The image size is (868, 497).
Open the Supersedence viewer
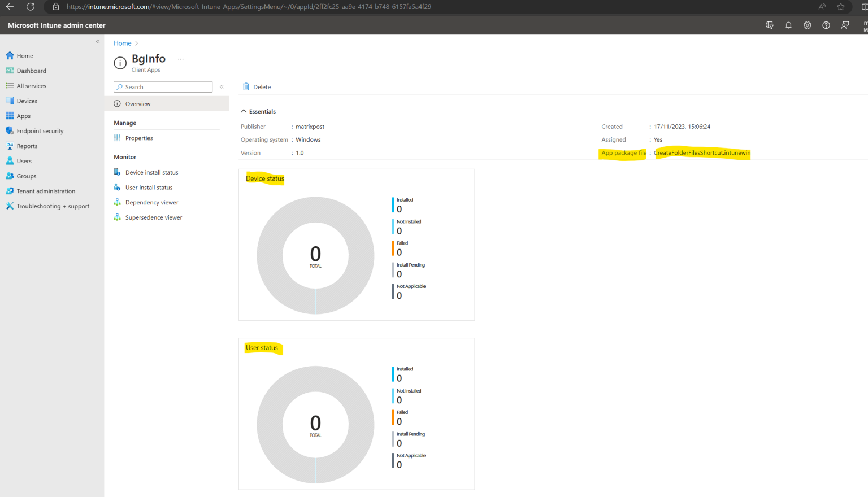coord(153,217)
